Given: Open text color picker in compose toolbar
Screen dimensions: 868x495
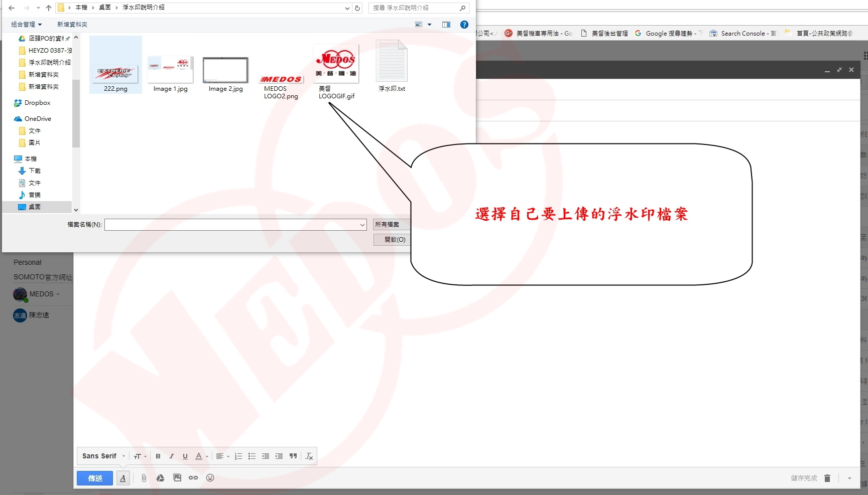Looking at the screenshot, I should tap(201, 456).
